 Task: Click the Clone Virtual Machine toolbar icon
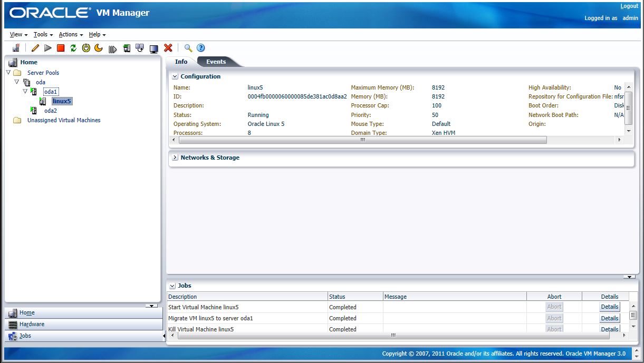[140, 48]
